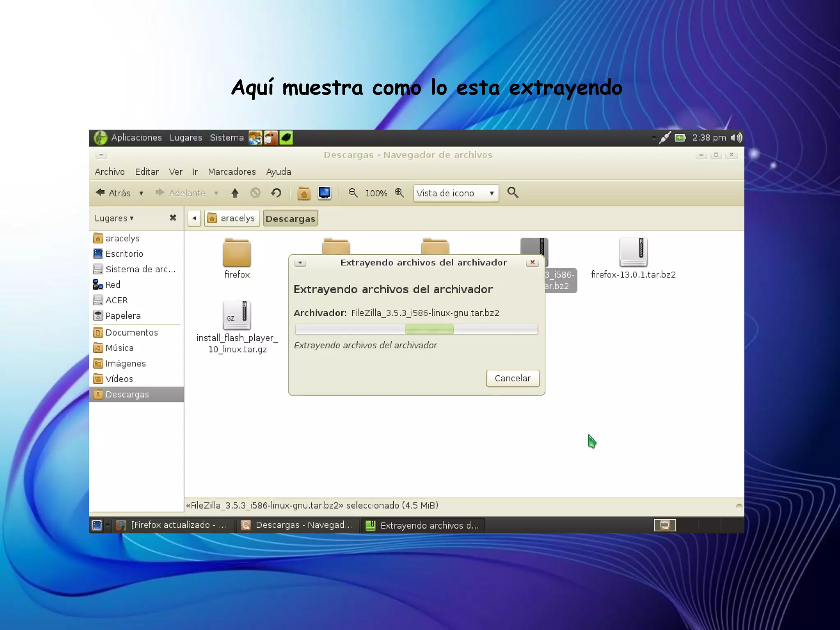Open the volume speaker icon in panel
This screenshot has width=840, height=630.
(737, 138)
